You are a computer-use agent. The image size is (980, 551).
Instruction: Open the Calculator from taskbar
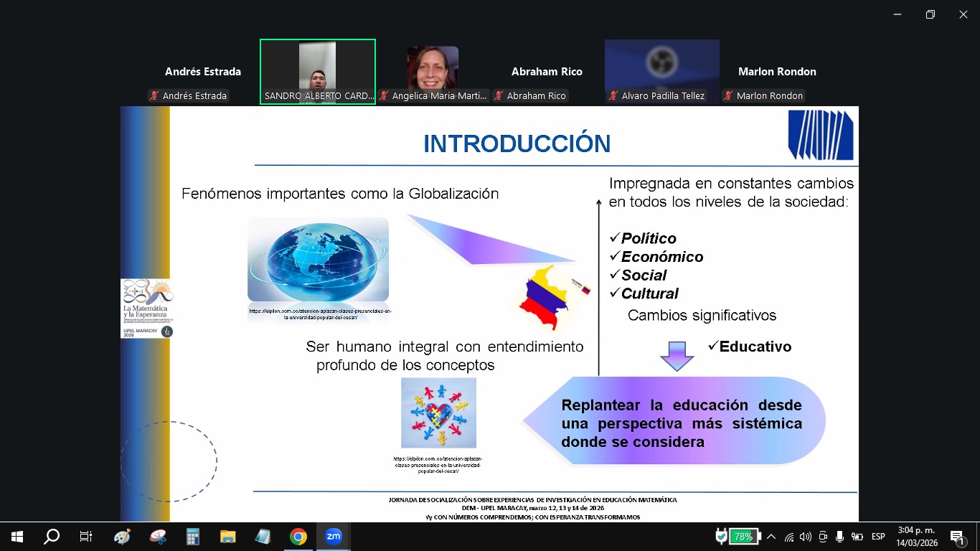193,537
